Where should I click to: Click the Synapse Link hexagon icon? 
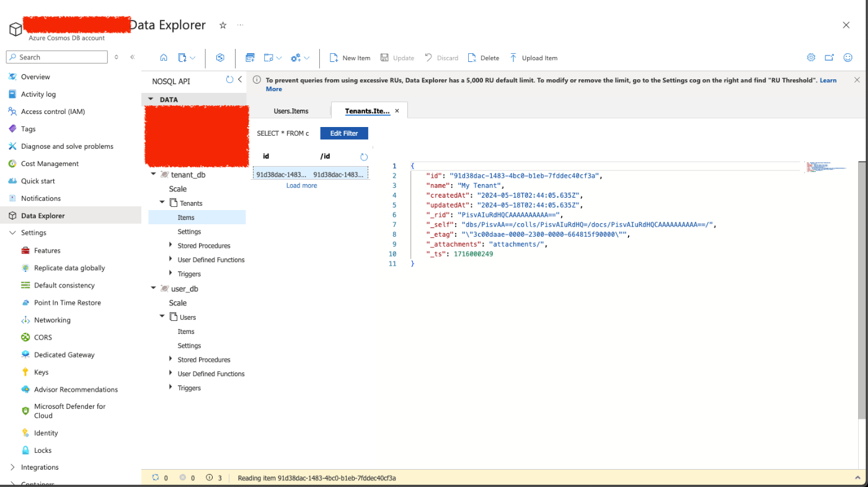pos(219,58)
